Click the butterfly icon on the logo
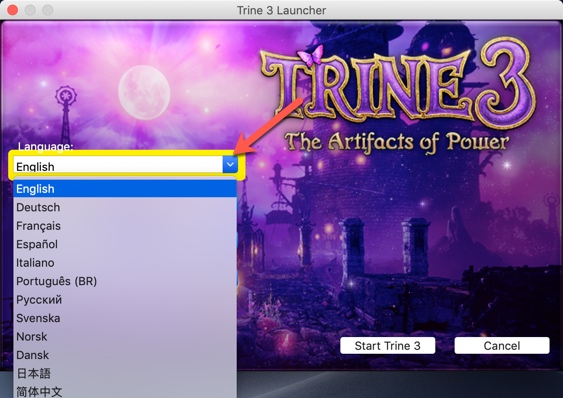 [x=310, y=55]
